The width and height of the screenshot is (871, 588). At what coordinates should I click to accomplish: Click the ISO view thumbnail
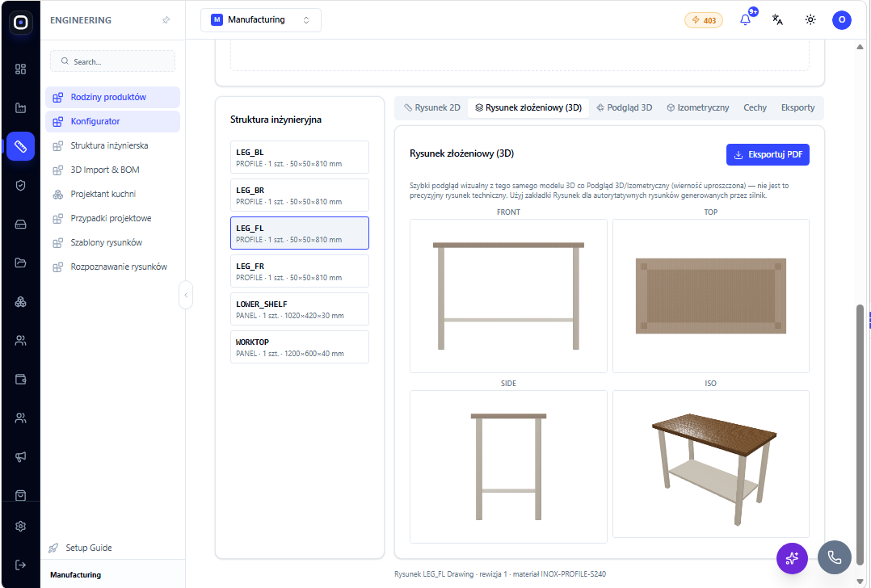[x=710, y=464]
